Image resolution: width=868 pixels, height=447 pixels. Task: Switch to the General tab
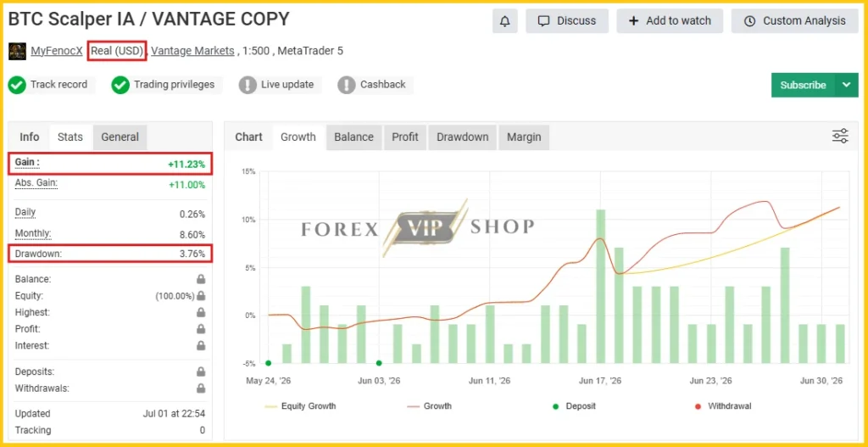[x=120, y=137]
